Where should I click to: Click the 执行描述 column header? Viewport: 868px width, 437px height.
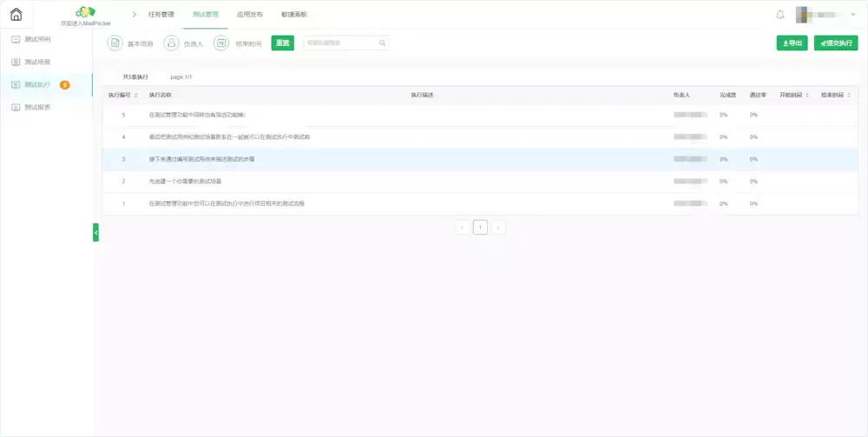[x=422, y=96]
